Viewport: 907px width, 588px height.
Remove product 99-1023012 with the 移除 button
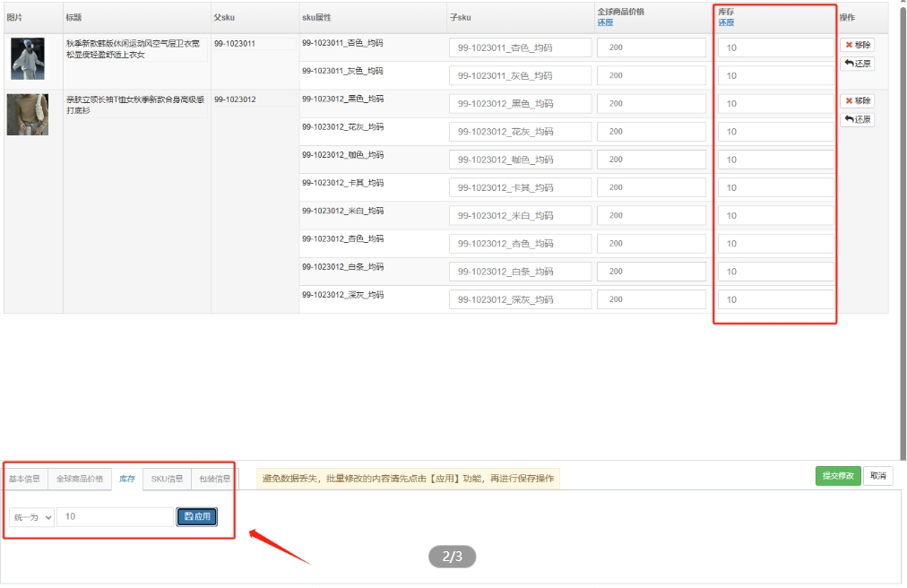click(x=857, y=100)
